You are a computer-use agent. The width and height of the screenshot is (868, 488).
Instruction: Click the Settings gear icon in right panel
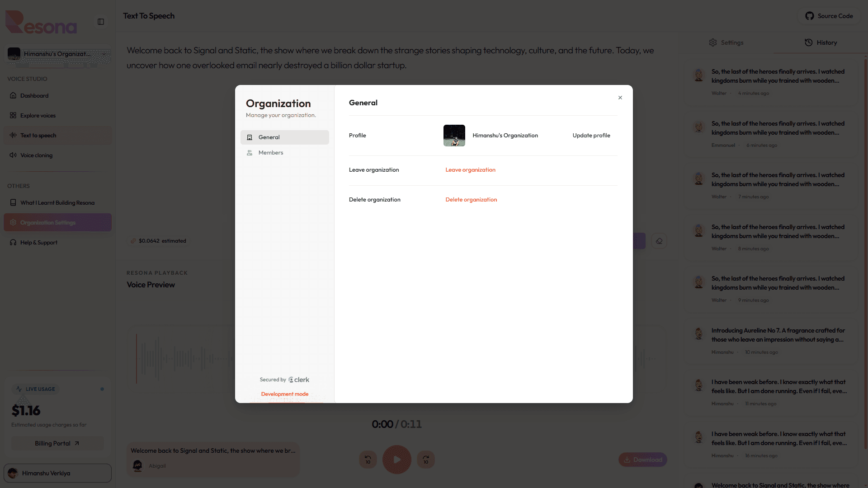point(713,42)
